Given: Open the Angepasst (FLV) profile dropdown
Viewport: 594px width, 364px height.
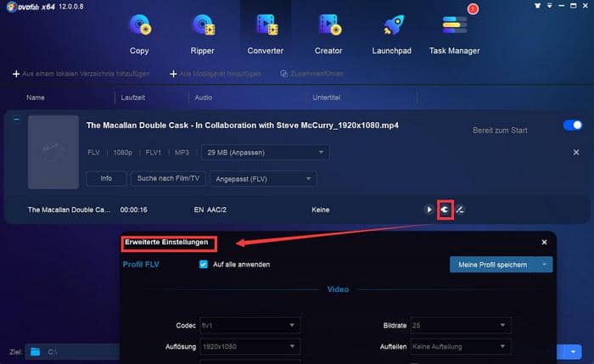Looking at the screenshot, I should point(263,179).
